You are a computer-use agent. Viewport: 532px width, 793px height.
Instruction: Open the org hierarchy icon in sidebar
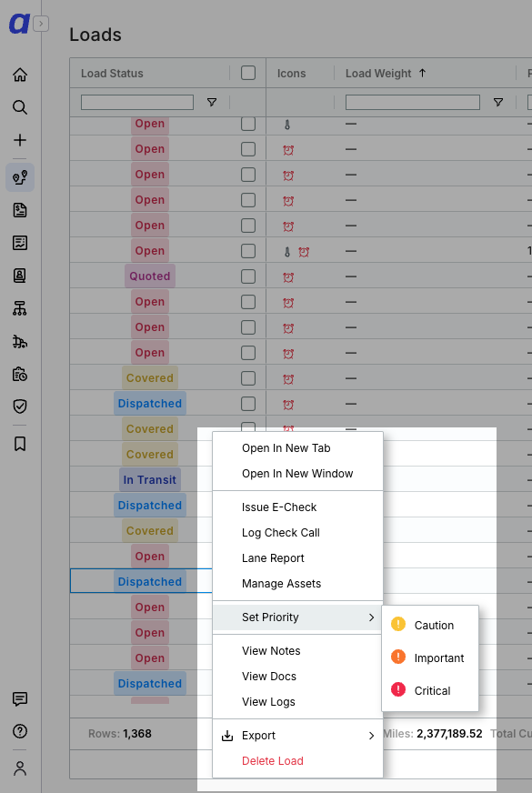click(20, 308)
